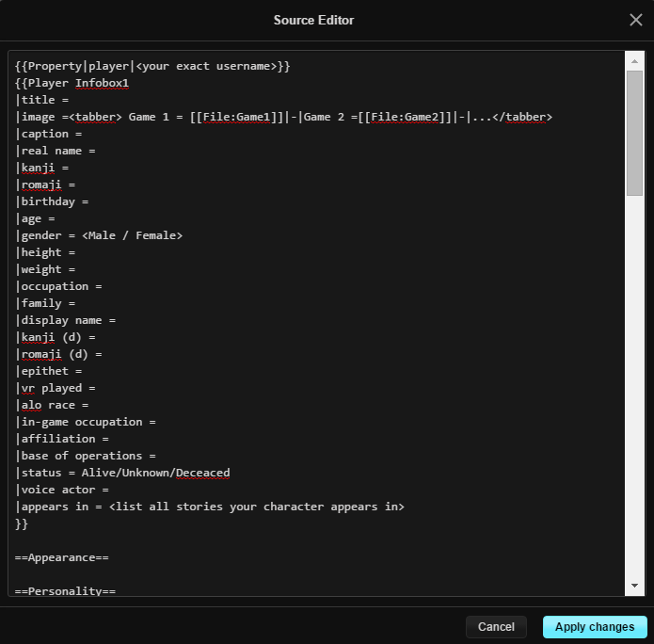
Task: Click the '|caption =' line
Action: coord(48,134)
